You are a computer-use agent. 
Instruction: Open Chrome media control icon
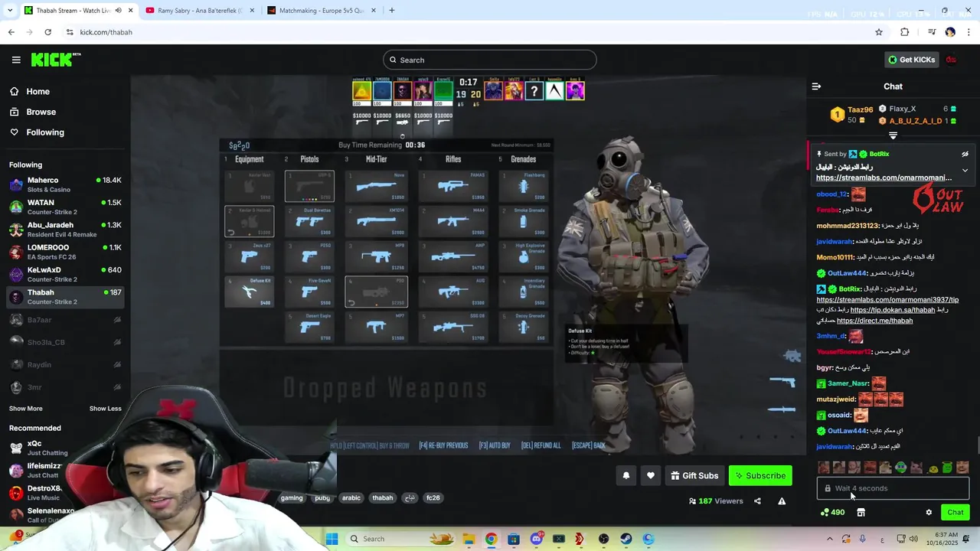click(932, 32)
